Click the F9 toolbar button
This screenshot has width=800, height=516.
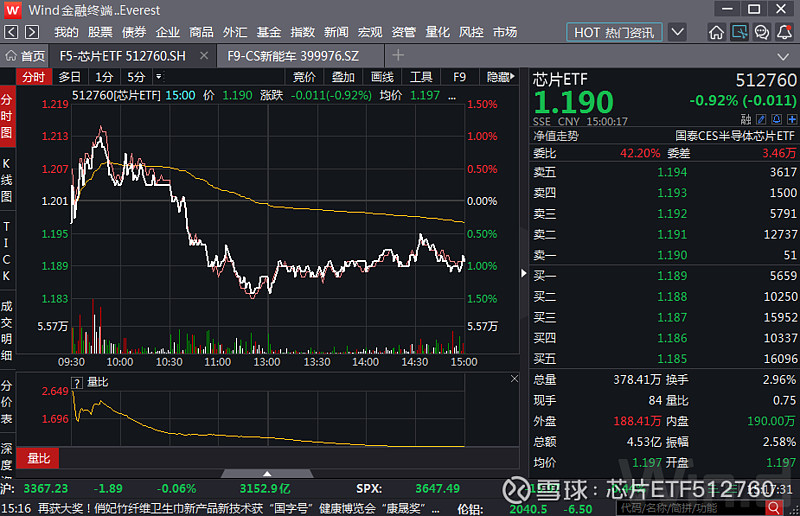pos(460,77)
